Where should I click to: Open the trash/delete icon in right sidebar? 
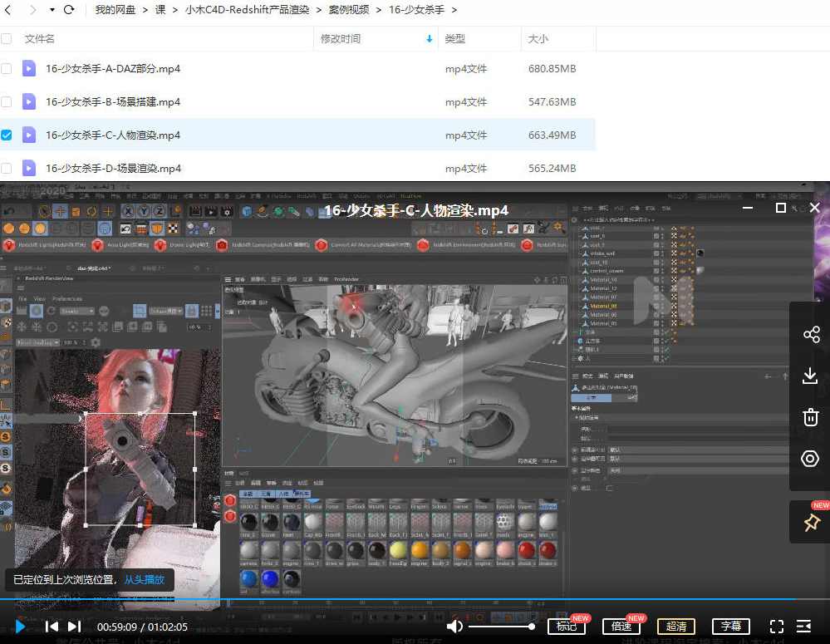811,417
